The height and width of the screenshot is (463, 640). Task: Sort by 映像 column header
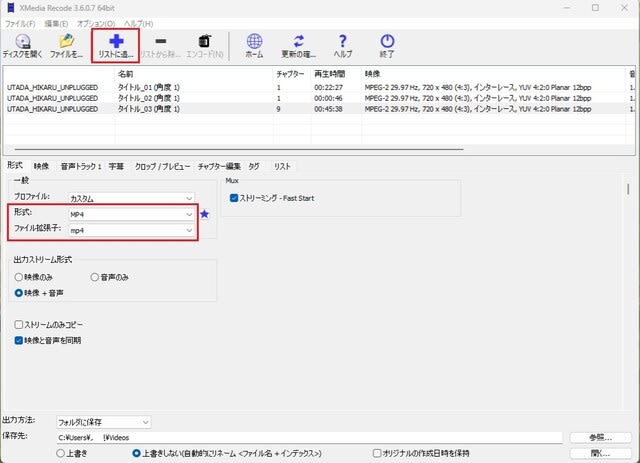point(494,74)
